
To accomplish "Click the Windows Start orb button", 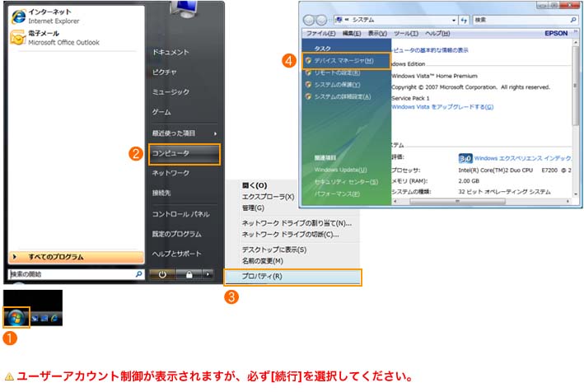I will pos(16,318).
